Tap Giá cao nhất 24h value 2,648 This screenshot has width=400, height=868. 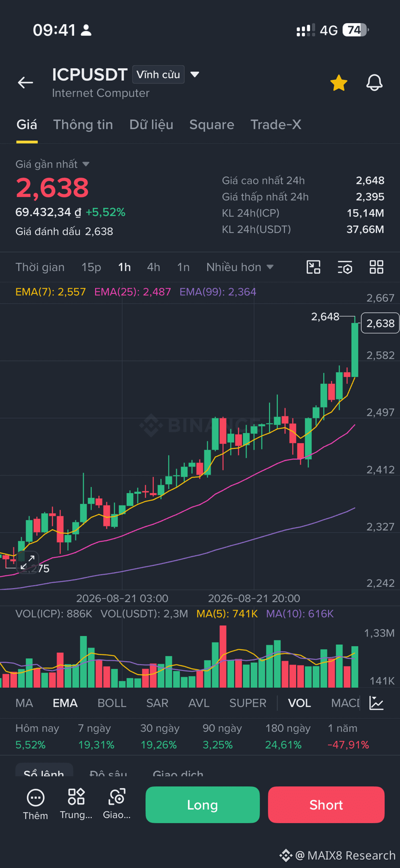pos(370,181)
